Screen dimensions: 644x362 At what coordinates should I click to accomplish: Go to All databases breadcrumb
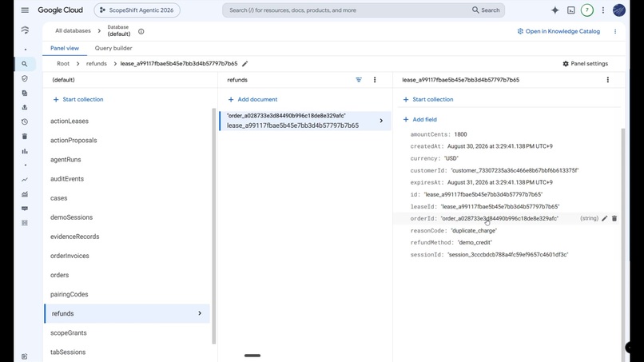click(x=73, y=31)
